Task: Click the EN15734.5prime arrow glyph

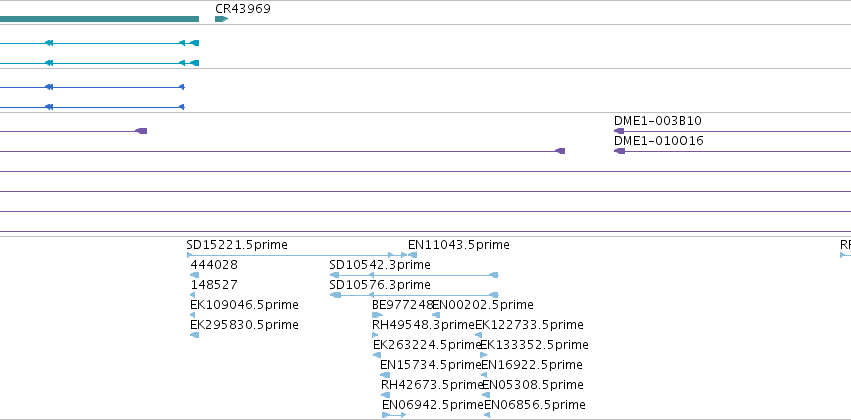Action: [385, 376]
